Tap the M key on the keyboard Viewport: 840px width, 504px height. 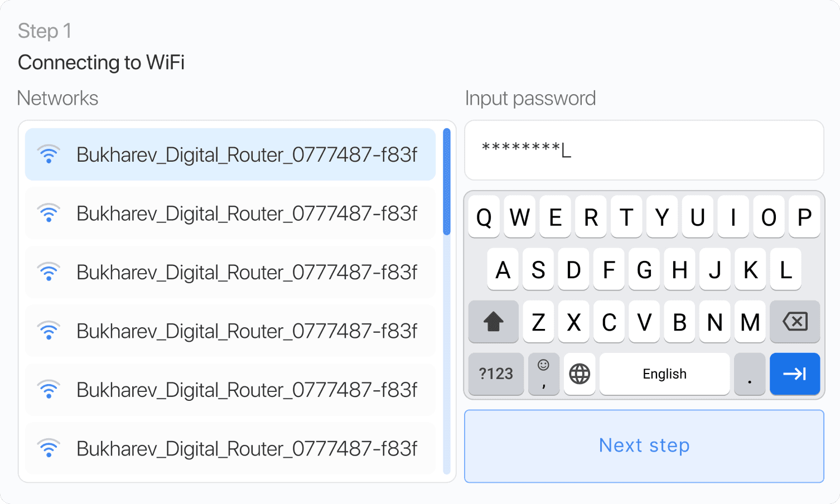pos(750,322)
